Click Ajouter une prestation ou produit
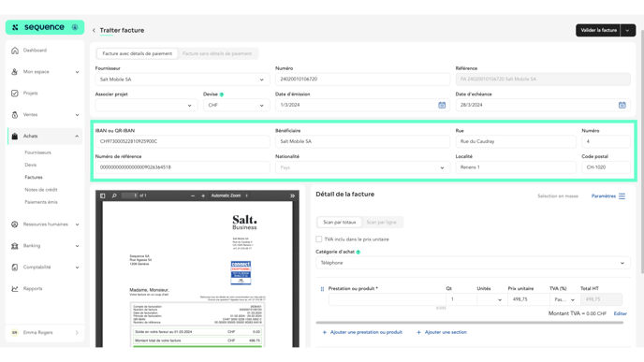This screenshot has width=644, height=362. (362, 332)
